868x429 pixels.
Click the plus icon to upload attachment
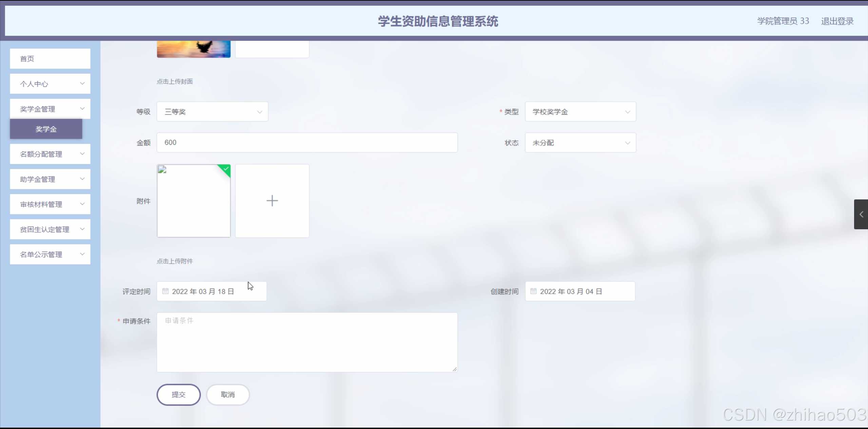click(272, 201)
